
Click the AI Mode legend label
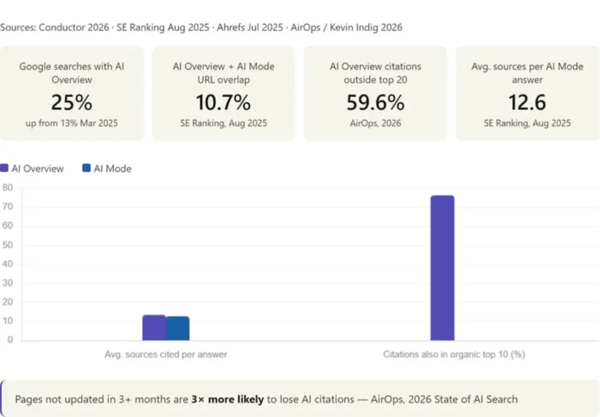(x=112, y=169)
